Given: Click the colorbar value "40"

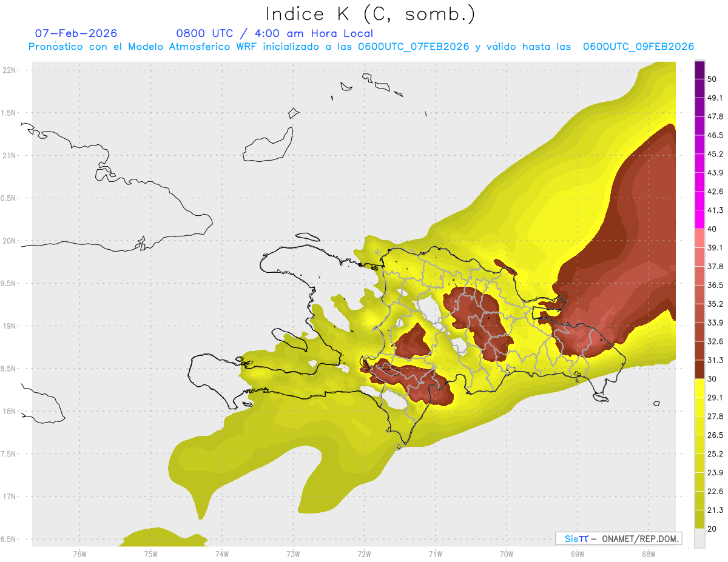Looking at the screenshot, I should point(712,229).
